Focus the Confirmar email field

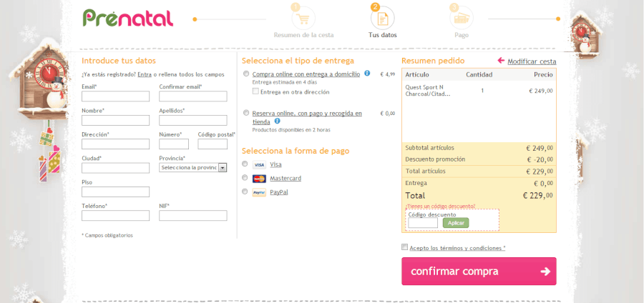[193, 96]
